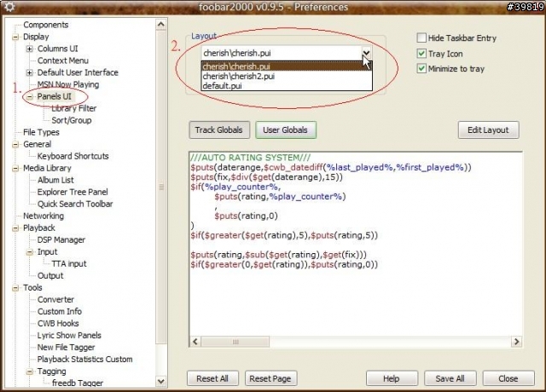This screenshot has width=546, height=392.
Task: Select File Types page
Action: (41, 132)
